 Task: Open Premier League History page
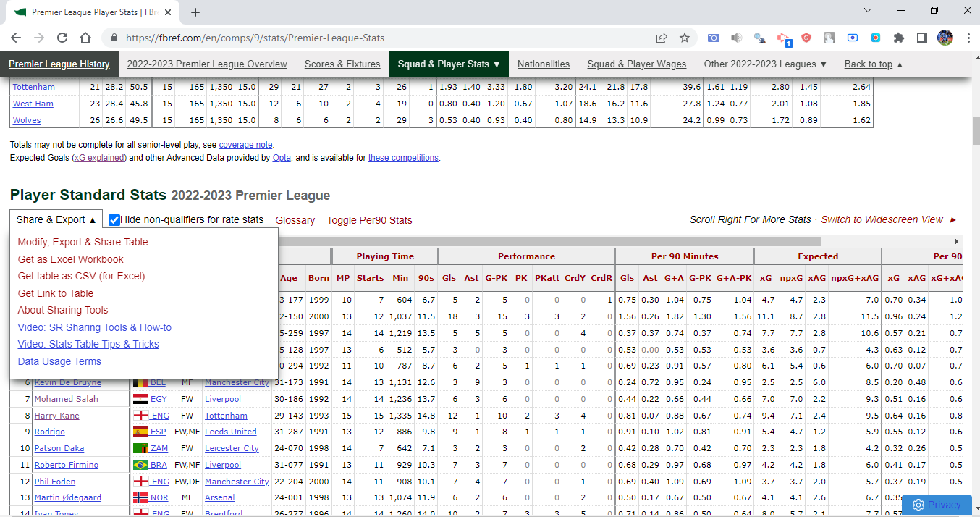point(59,64)
